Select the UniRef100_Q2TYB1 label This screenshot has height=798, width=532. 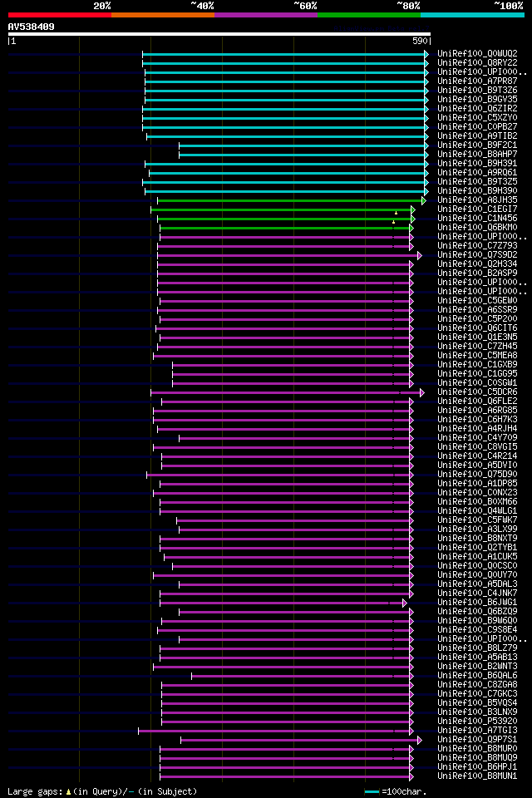point(477,548)
